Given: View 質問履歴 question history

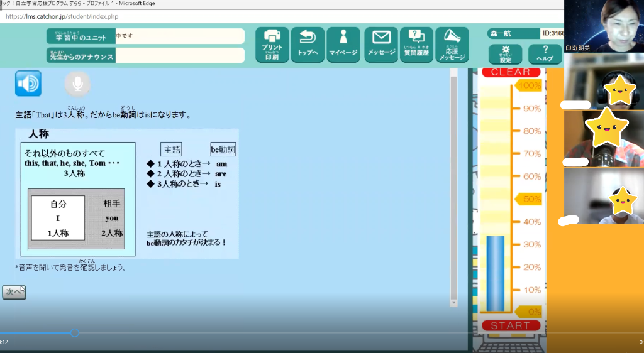Looking at the screenshot, I should (x=416, y=45).
